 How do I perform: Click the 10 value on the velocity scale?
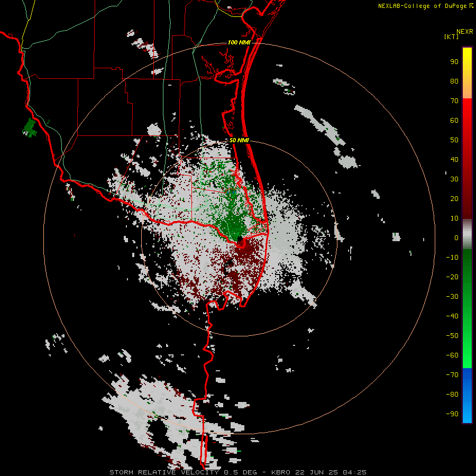pos(454,218)
